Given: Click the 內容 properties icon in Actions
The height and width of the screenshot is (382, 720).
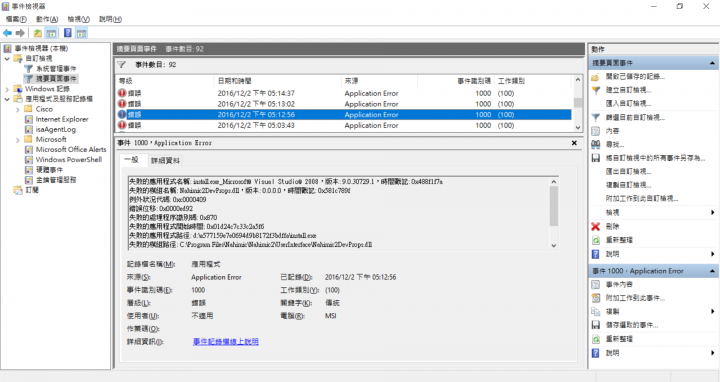Looking at the screenshot, I should (x=596, y=131).
